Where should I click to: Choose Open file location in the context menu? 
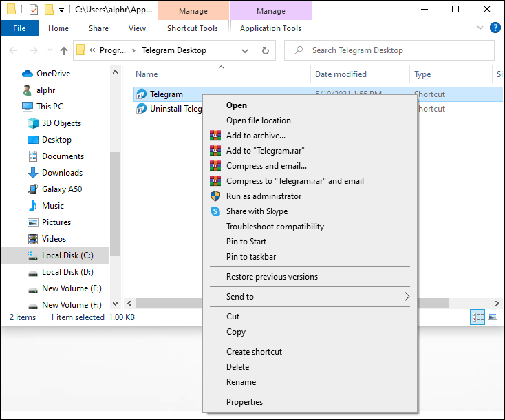[310, 120]
